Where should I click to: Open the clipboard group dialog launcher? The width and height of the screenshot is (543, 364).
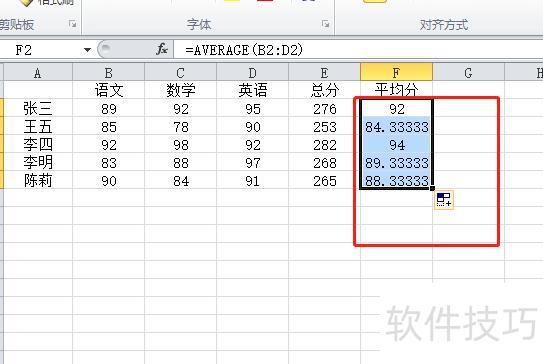coord(72,24)
